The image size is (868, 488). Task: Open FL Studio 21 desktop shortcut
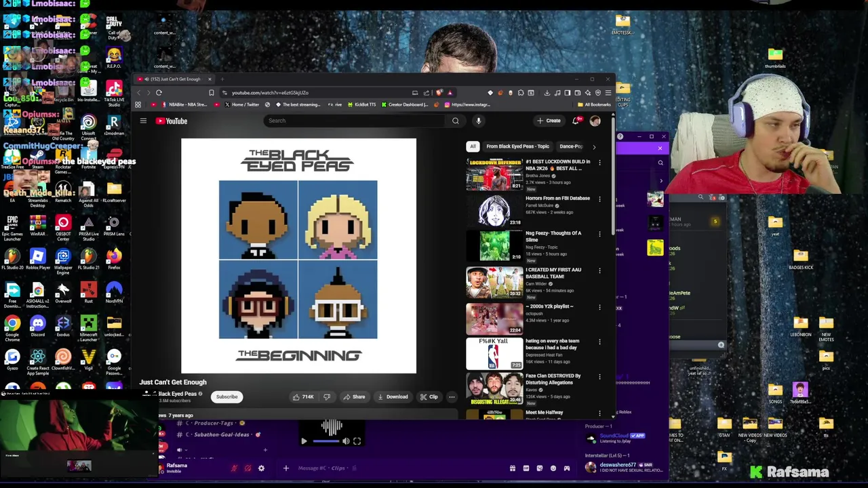[x=88, y=260]
